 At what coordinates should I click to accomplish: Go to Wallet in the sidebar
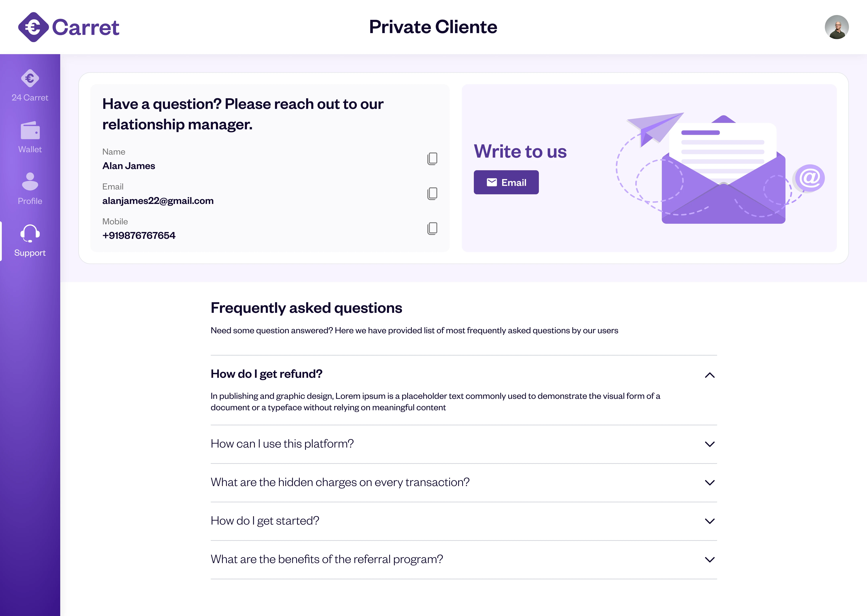pos(30,137)
